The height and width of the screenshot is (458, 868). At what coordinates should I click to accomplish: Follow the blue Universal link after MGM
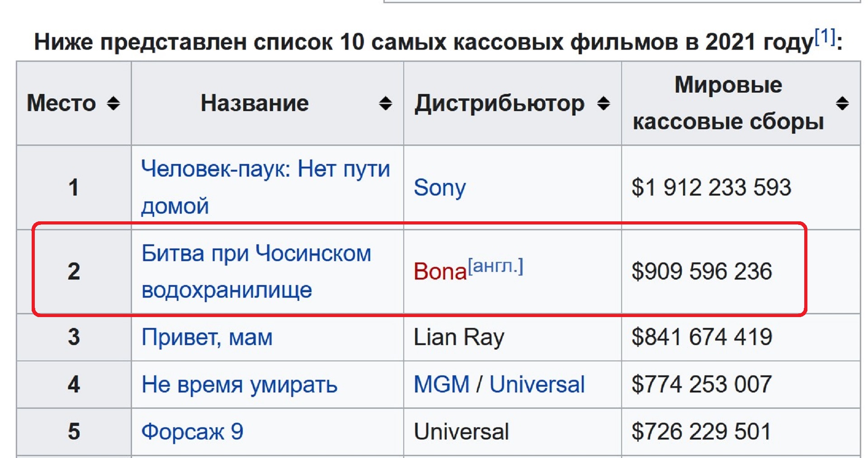pyautogui.click(x=537, y=385)
